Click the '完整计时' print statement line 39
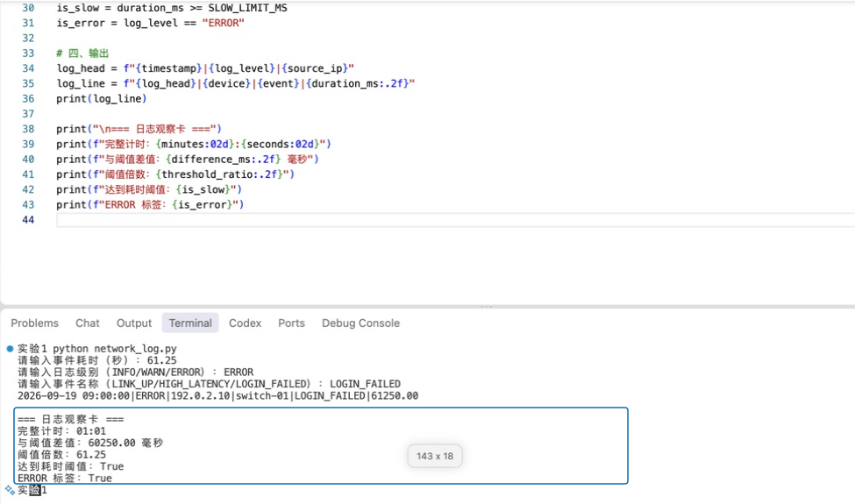Image resolution: width=855 pixels, height=504 pixels. coord(194,144)
